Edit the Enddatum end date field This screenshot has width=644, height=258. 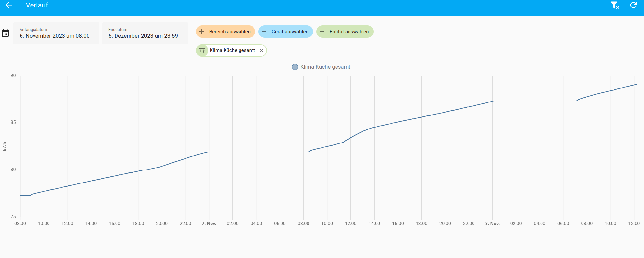(x=145, y=33)
